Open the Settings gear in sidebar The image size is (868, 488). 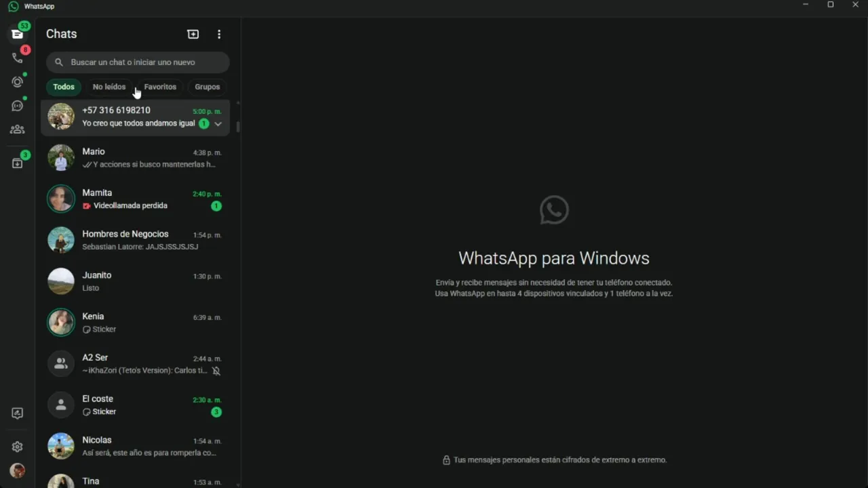pos(18,447)
